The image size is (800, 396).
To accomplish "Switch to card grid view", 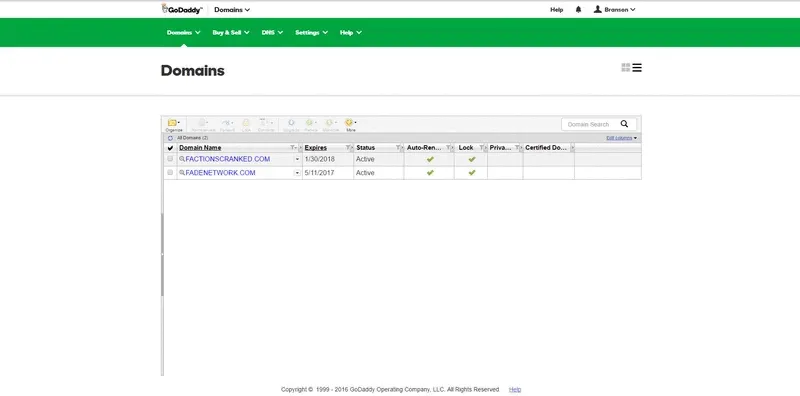I will pos(626,67).
